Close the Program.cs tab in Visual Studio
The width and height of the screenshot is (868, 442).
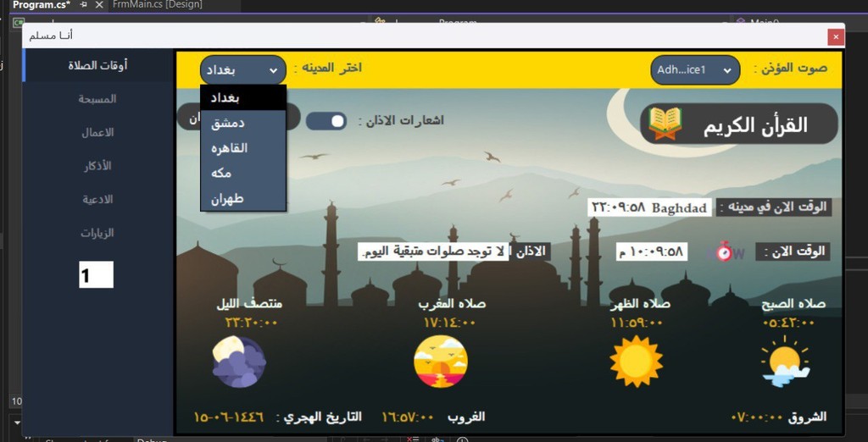click(x=99, y=4)
